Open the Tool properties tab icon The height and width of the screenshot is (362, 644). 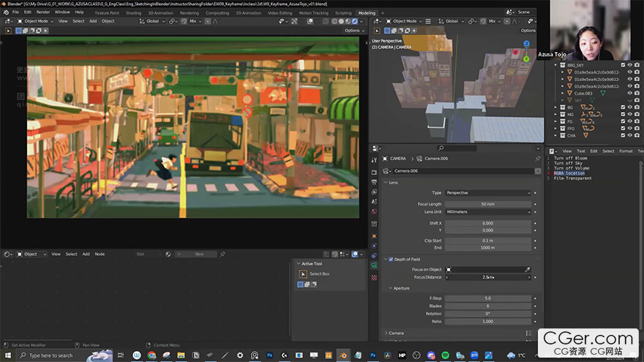pyautogui.click(x=374, y=159)
